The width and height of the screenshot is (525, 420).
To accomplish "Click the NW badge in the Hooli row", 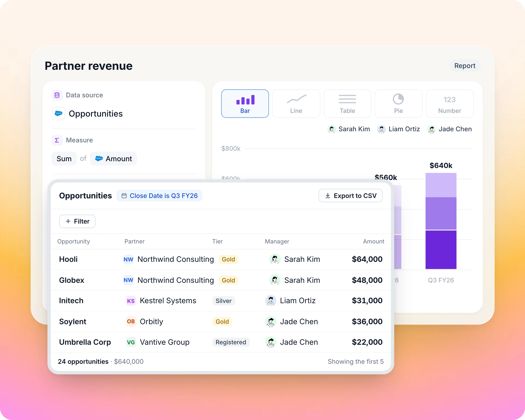I will [x=128, y=259].
